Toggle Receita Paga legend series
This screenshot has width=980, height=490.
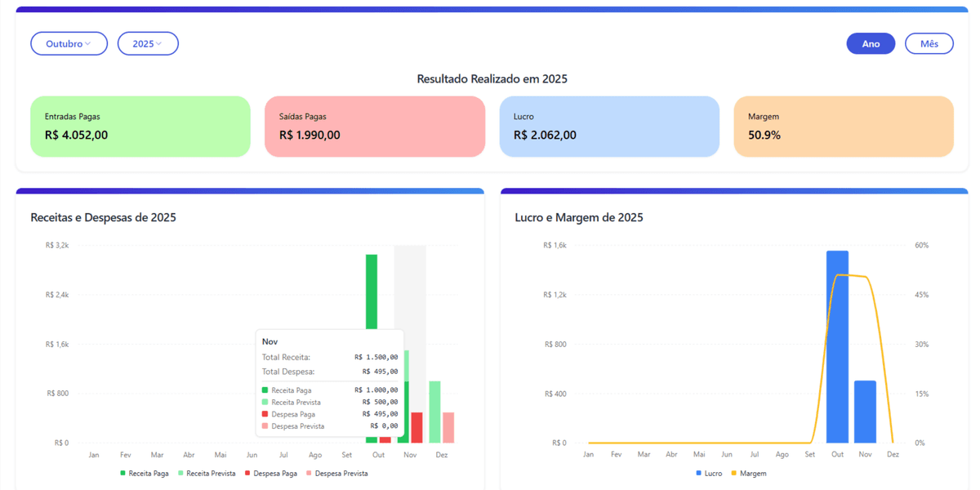click(x=145, y=474)
